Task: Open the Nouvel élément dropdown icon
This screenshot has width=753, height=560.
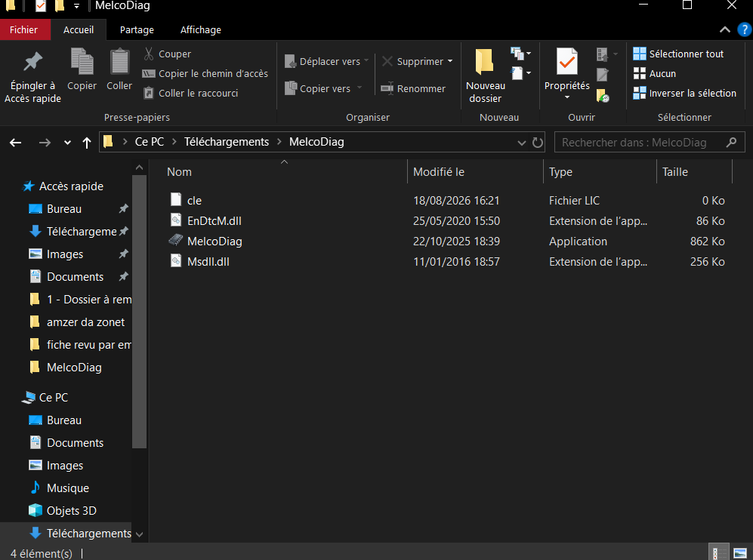Action: coord(520,54)
